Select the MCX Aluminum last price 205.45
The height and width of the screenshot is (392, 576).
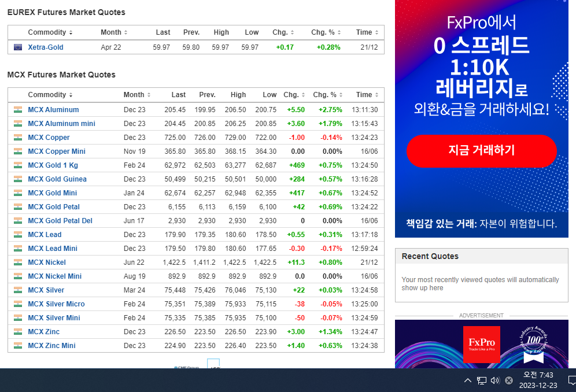pos(175,109)
